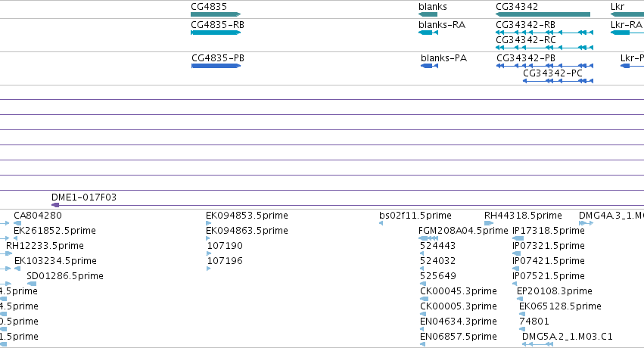Image resolution: width=644 pixels, height=348 pixels.
Task: Select the RH44318.5prime EST feature
Action: [489, 223]
